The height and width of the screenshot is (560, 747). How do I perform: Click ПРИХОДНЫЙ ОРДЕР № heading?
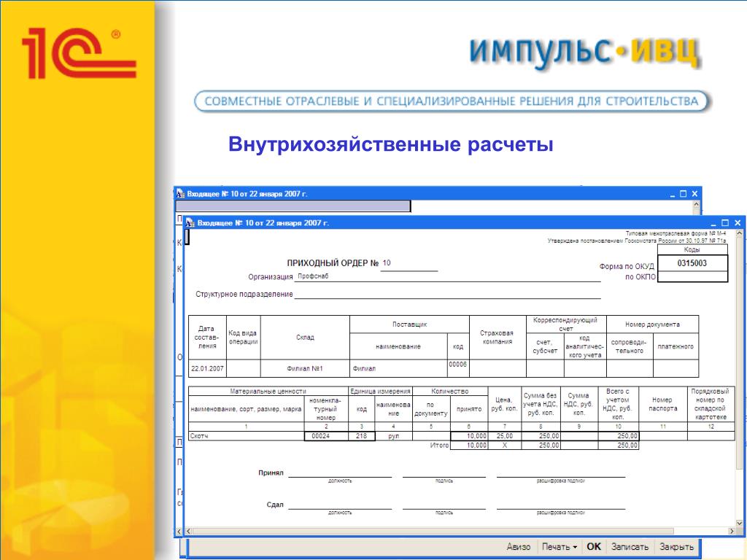(x=333, y=263)
